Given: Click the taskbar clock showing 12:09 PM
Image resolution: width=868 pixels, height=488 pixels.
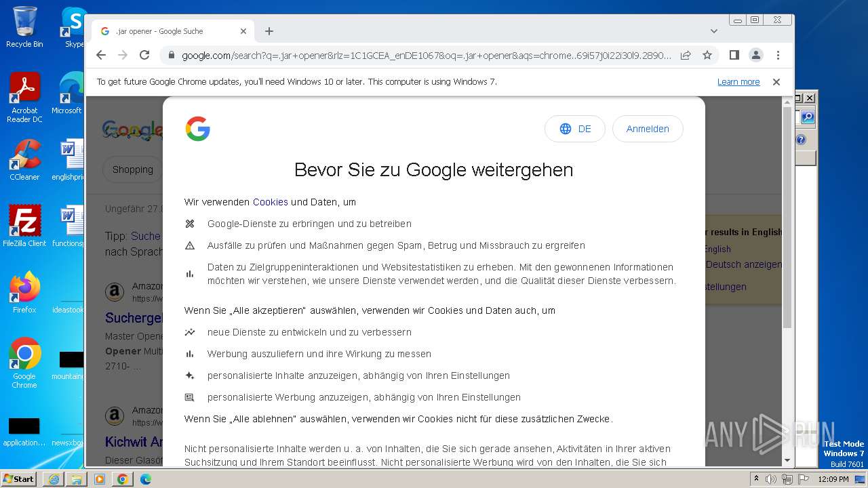Looking at the screenshot, I should click(x=833, y=479).
